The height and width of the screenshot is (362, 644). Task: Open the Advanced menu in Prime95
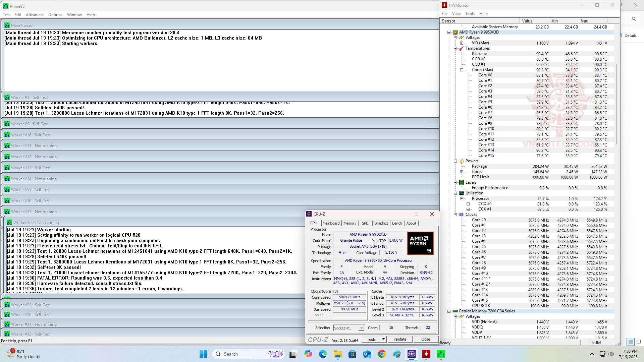click(x=35, y=15)
